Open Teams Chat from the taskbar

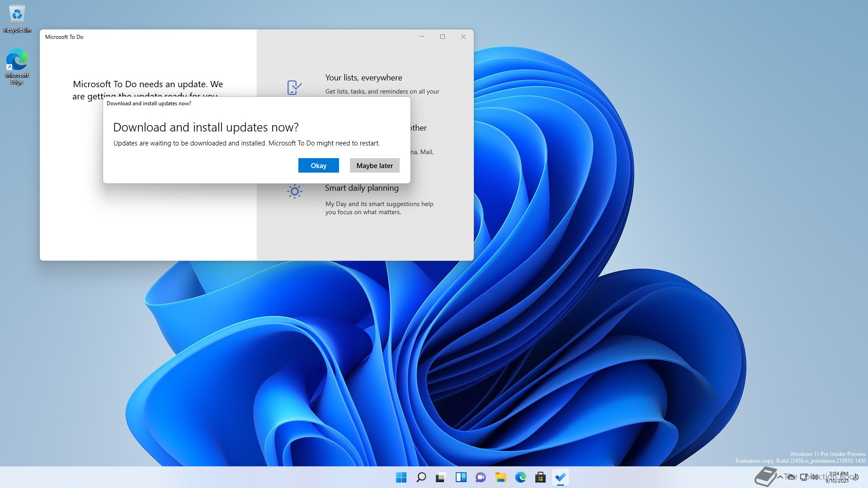click(x=481, y=477)
